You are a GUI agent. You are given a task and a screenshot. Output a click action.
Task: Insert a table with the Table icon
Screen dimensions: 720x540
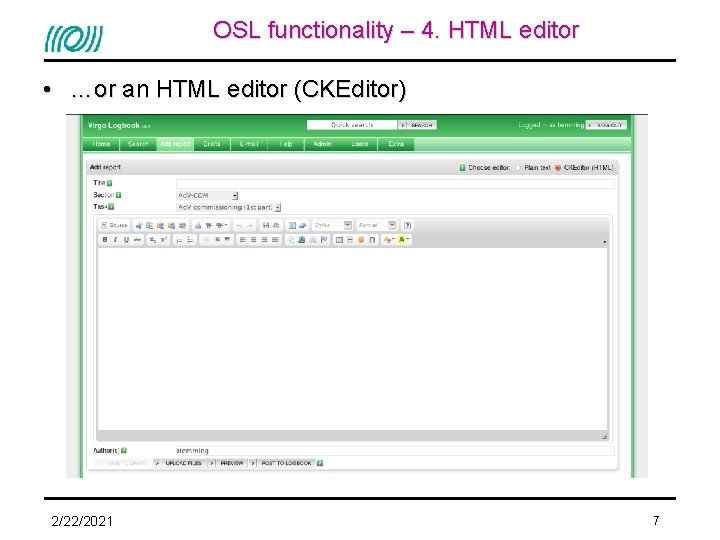(338, 240)
